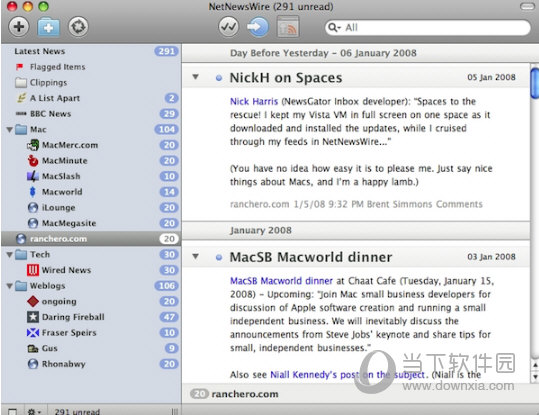The height and width of the screenshot is (415, 539).
Task: Click the 291 unread badge on Latest News
Action: pos(166,51)
